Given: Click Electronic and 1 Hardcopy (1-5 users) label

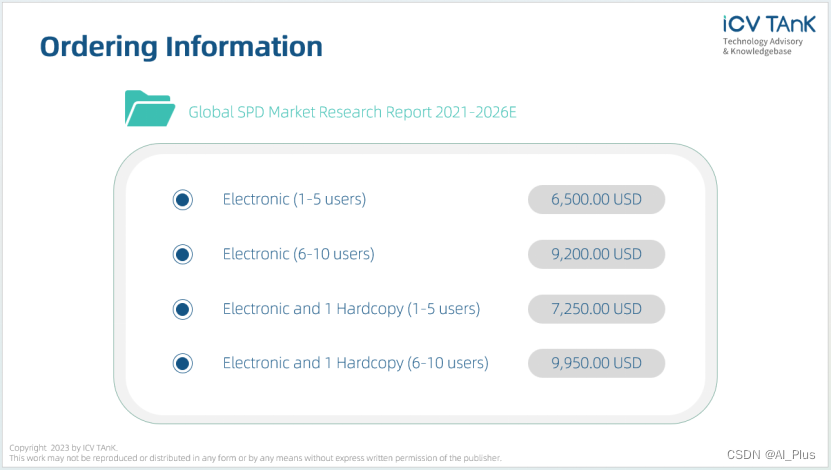Looking at the screenshot, I should (x=351, y=309).
